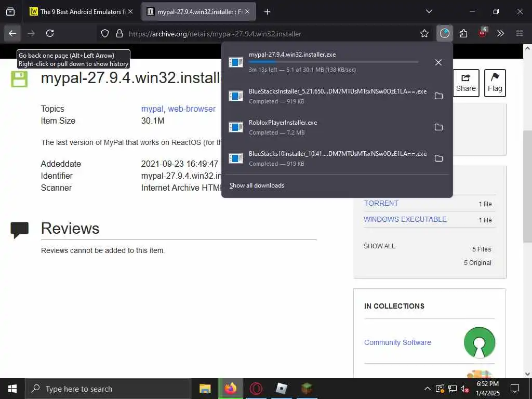Click the Community Software collection logo

coord(480,342)
